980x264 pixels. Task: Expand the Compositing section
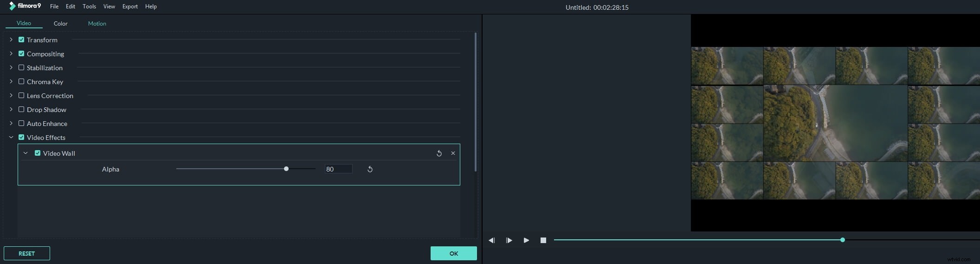(11, 54)
